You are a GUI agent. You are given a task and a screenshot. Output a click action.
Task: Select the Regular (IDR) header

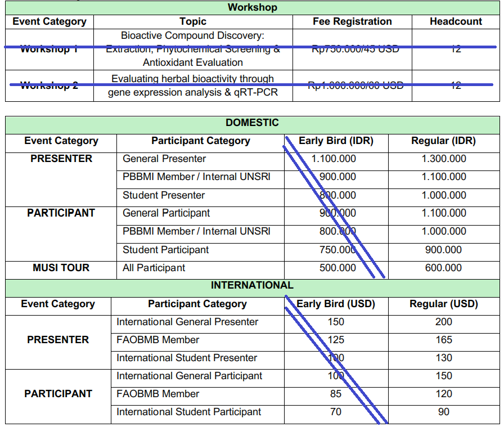click(x=444, y=141)
